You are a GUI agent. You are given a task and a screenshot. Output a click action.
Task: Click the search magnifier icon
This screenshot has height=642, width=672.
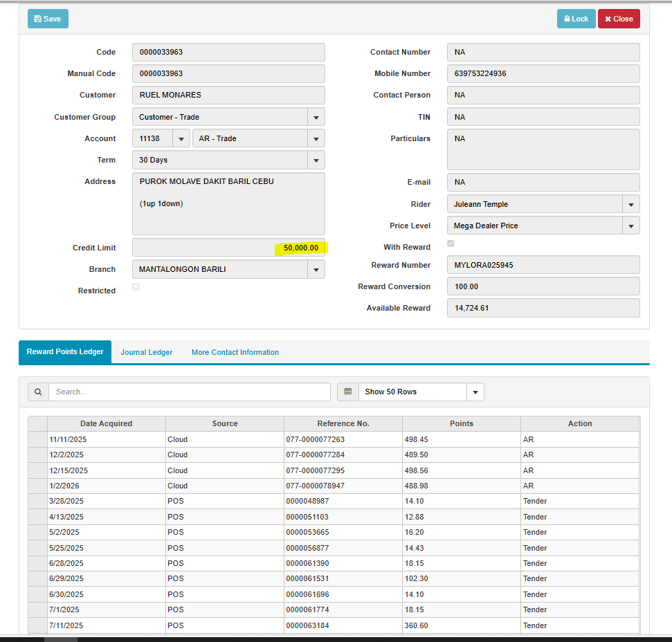tap(38, 392)
